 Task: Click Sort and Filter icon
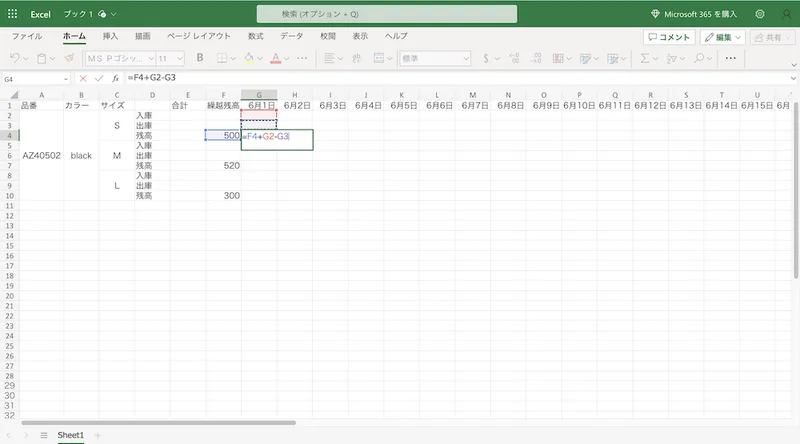[672, 58]
